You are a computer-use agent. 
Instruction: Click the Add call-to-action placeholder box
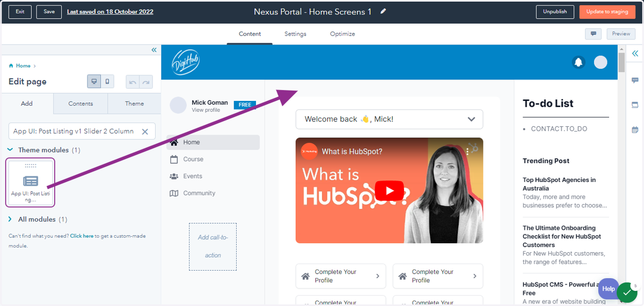tap(213, 246)
